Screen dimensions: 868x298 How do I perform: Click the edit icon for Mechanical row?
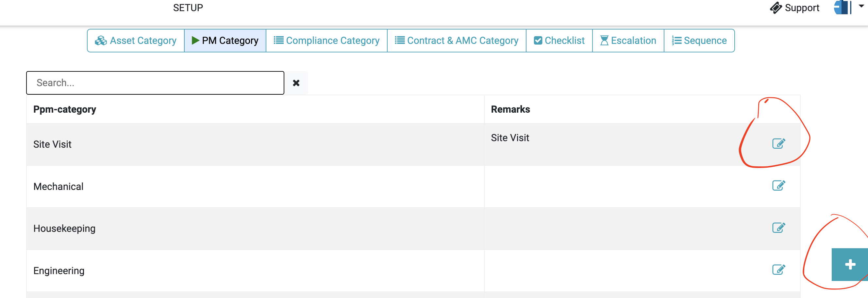(x=778, y=185)
